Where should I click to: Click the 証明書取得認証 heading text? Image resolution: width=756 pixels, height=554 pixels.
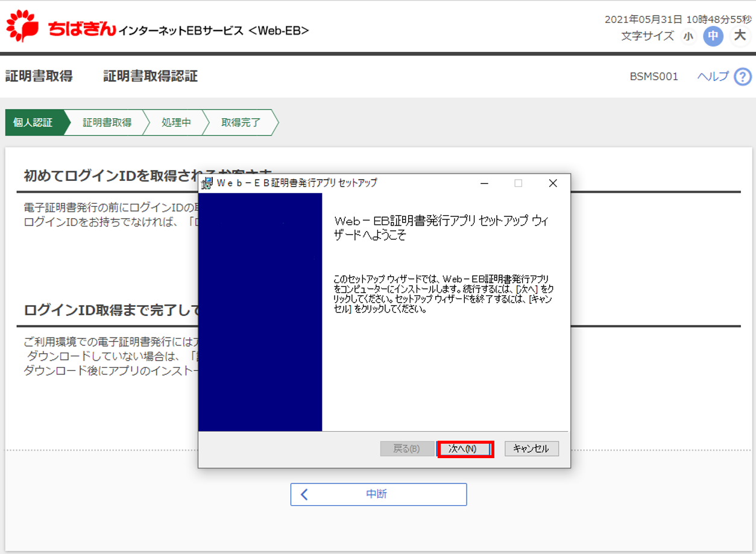[x=151, y=76]
